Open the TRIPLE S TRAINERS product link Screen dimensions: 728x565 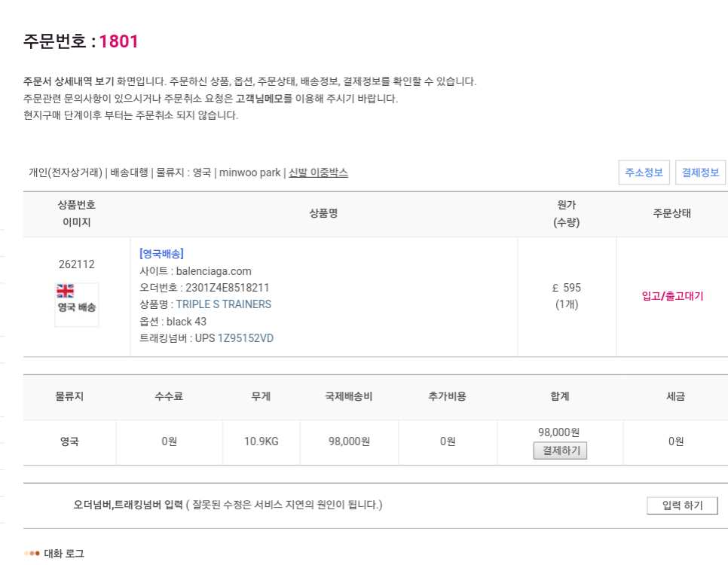(x=223, y=304)
